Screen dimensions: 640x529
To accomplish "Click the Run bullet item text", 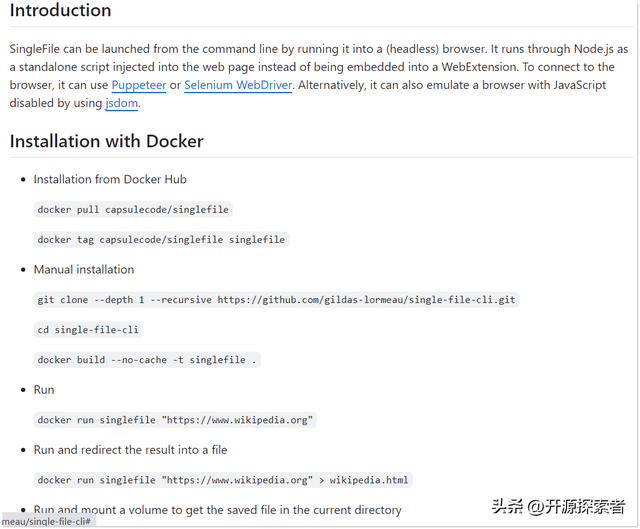I will pyautogui.click(x=44, y=390).
